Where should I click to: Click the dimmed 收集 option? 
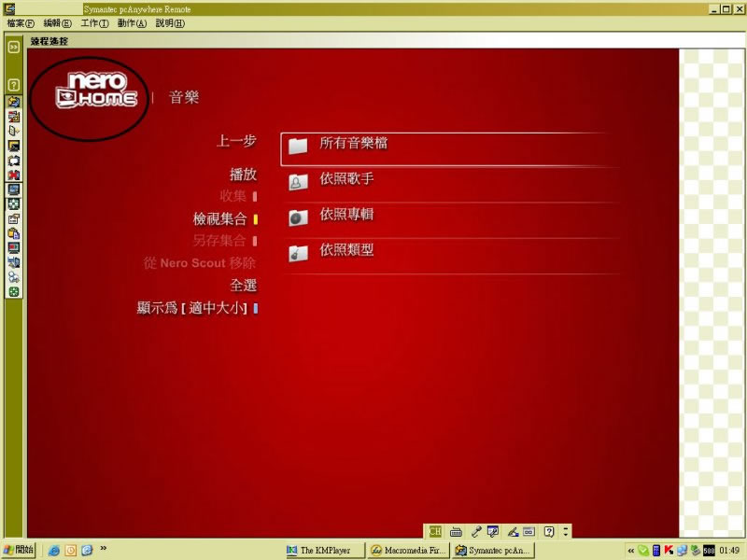pos(233,196)
